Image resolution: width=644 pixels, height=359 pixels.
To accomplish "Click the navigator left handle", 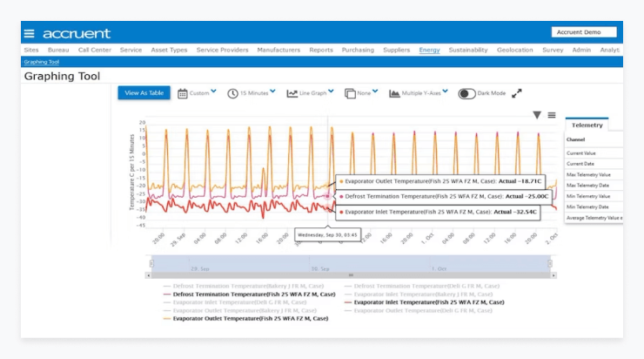I will click(x=151, y=263).
